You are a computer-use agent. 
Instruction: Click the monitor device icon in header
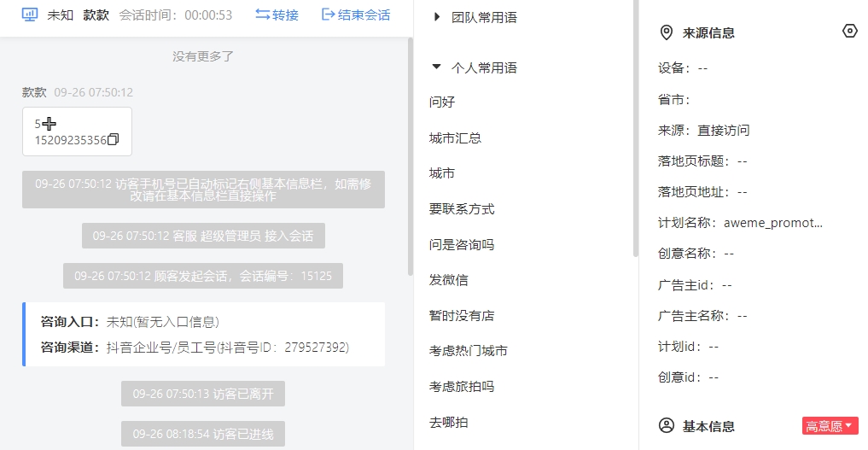click(x=29, y=15)
